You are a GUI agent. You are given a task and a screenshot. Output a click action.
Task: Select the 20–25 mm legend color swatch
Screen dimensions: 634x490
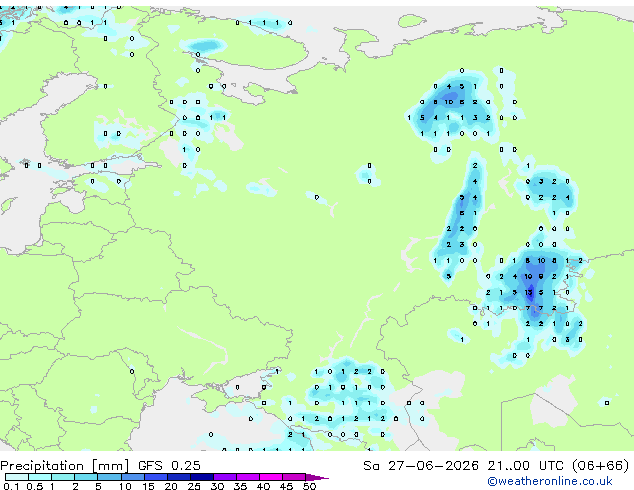(179, 477)
